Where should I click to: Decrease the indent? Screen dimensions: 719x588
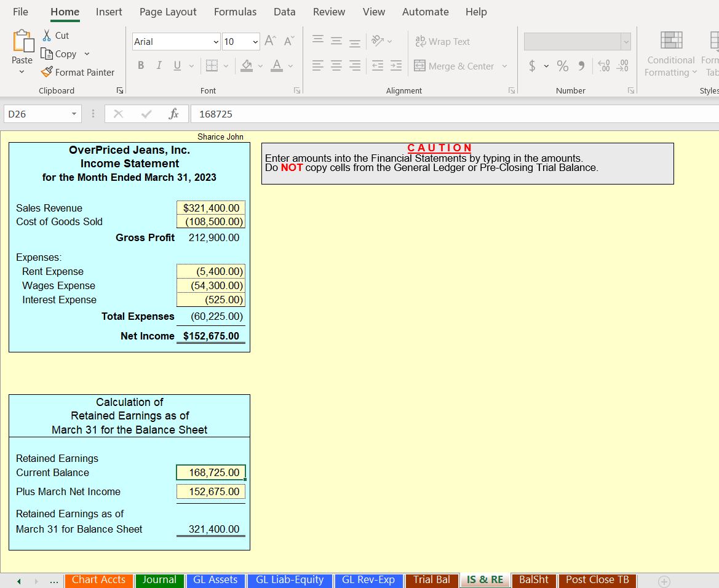[x=378, y=66]
